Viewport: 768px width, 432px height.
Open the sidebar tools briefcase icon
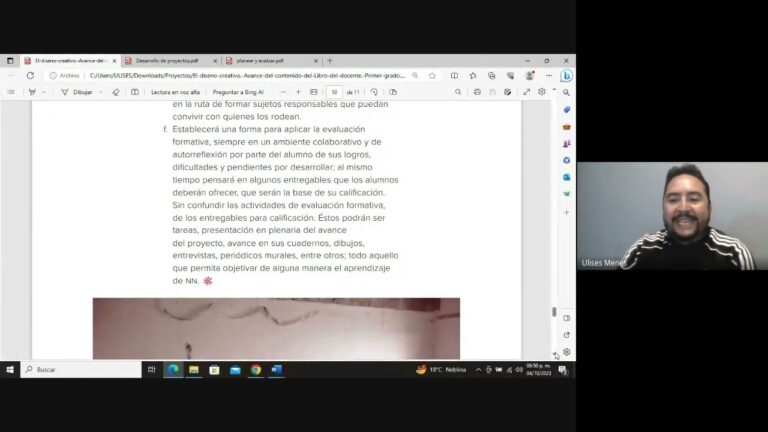coord(567,127)
